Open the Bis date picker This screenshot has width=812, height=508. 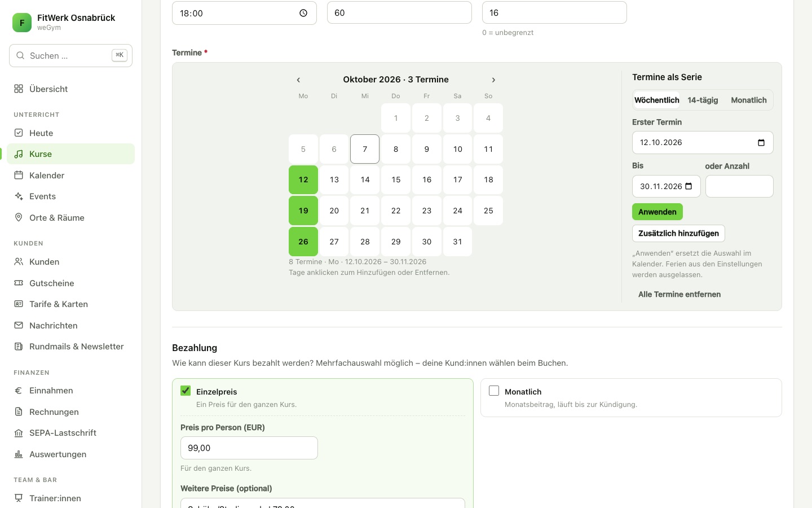point(689,186)
